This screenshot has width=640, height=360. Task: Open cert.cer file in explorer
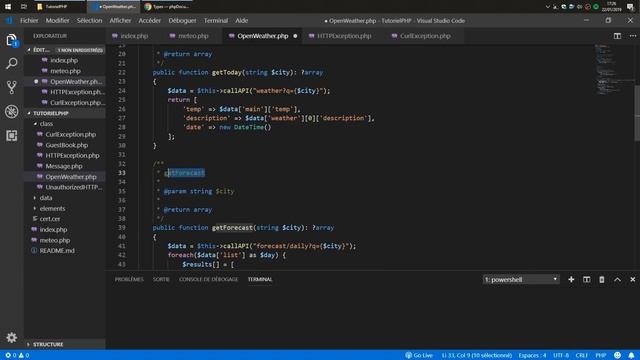(x=50, y=219)
